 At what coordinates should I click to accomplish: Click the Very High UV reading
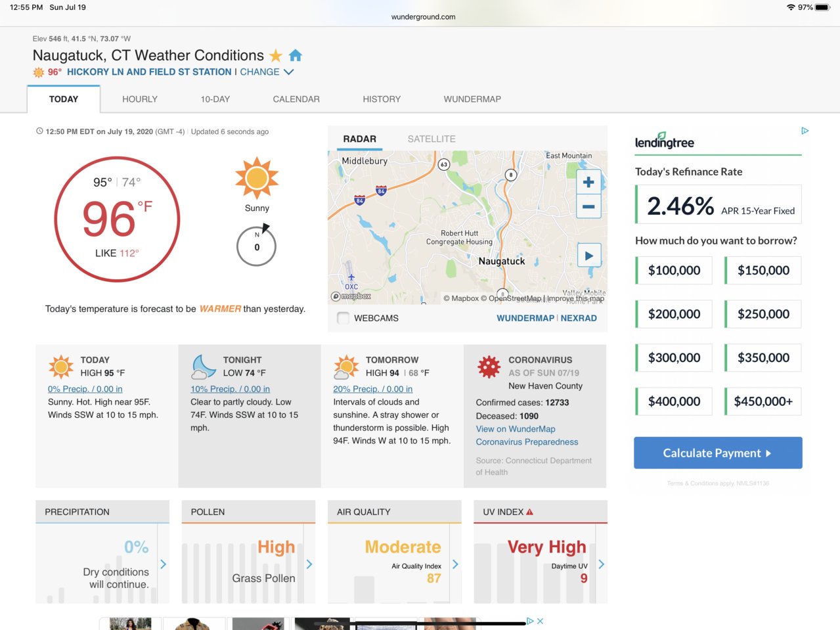(x=546, y=547)
